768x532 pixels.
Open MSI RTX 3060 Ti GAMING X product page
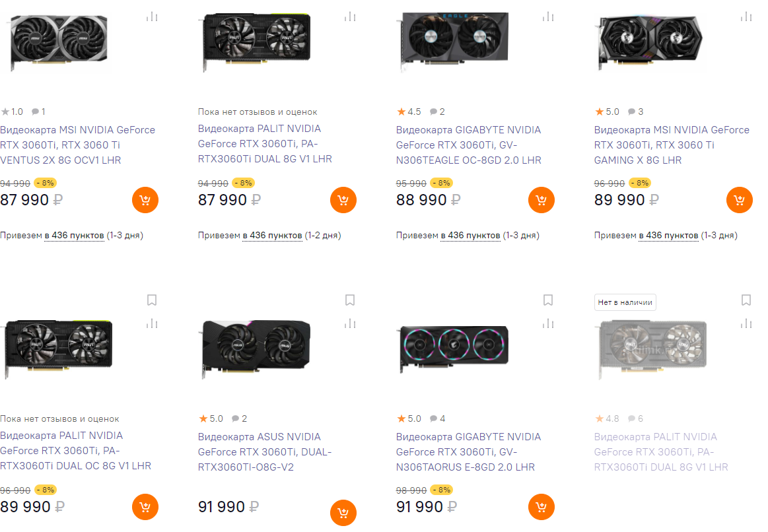point(672,145)
